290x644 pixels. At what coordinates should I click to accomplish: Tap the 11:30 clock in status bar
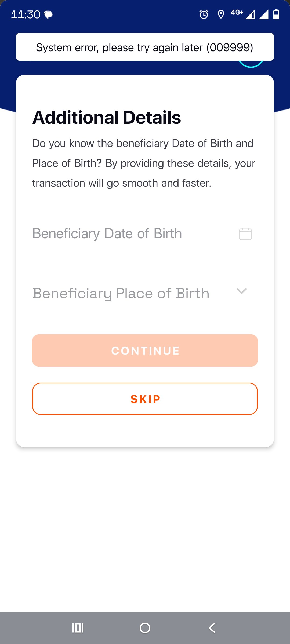pos(26,14)
